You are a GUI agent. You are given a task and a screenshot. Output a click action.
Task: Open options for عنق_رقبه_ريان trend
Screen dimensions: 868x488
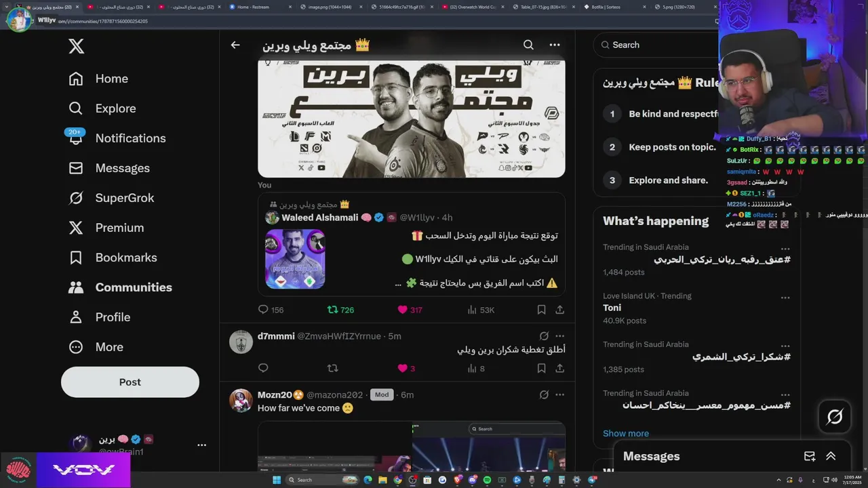[x=785, y=249]
